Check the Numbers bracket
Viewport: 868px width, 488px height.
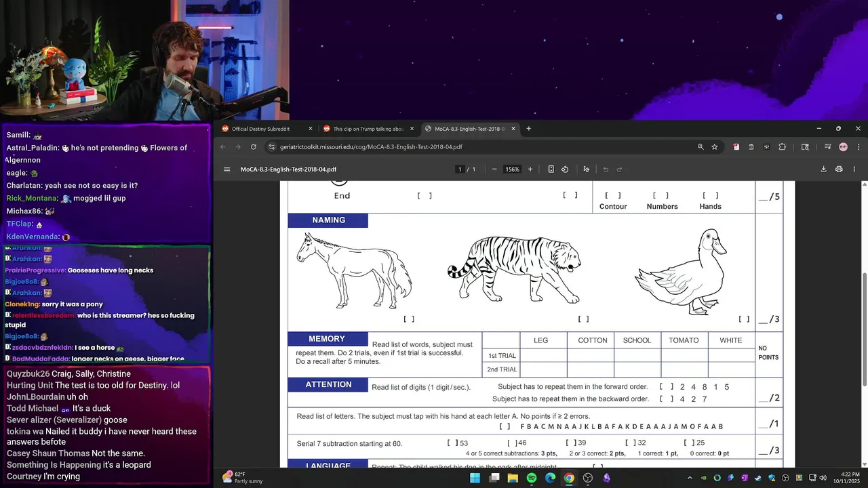click(x=661, y=195)
